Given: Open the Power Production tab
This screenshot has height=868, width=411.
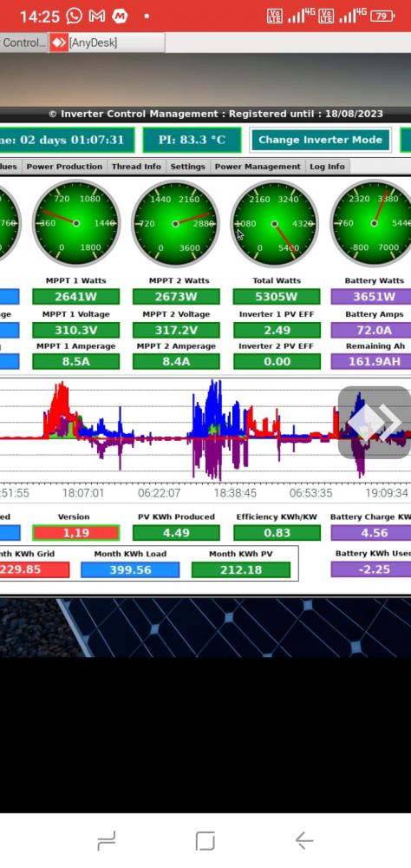Looking at the screenshot, I should coord(64,166).
